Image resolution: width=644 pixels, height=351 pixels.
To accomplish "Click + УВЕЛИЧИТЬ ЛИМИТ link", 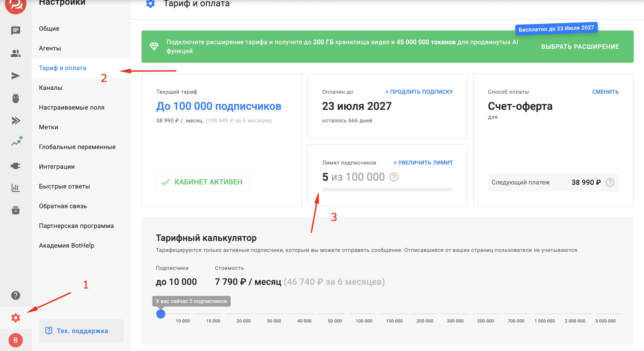I will coord(423,163).
